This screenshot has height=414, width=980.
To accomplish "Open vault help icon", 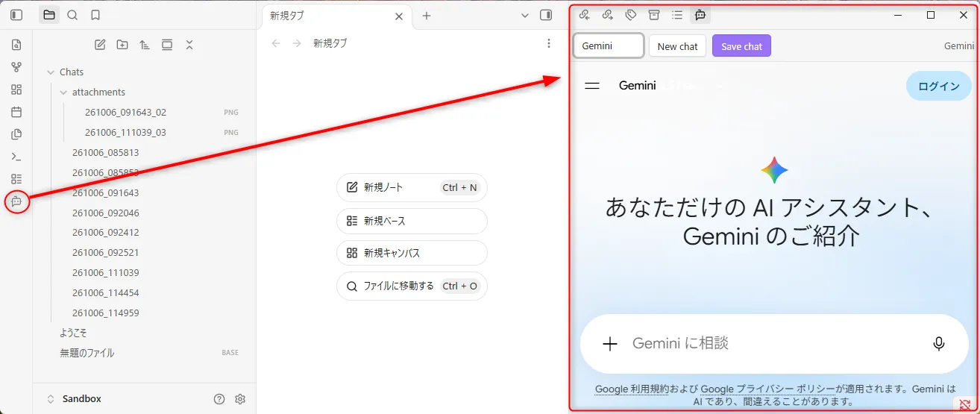I will pos(219,399).
